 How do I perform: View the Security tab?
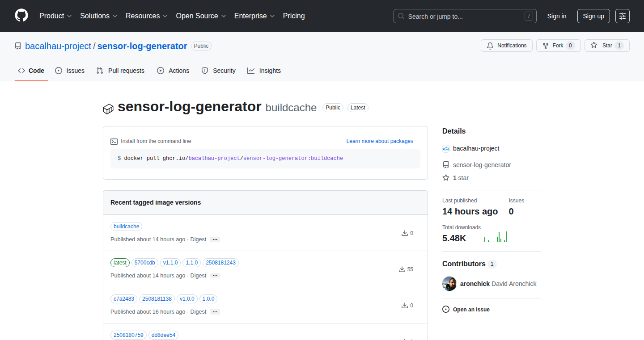point(218,71)
